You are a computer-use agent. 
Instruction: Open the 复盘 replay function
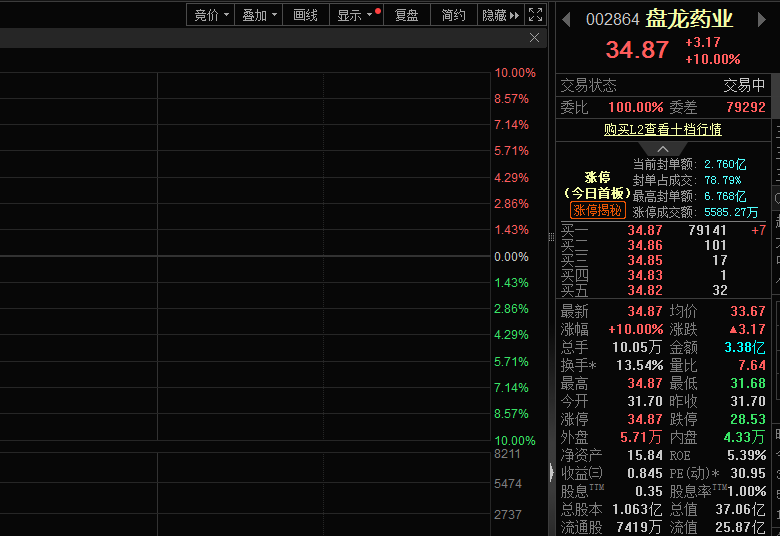(406, 15)
